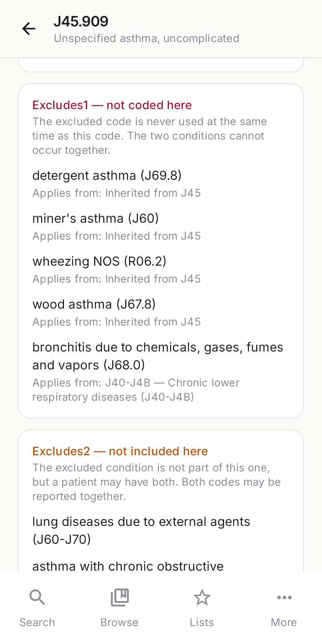Open the Search tab label
Image resolution: width=322 pixels, height=644 pixels.
pos(37,622)
